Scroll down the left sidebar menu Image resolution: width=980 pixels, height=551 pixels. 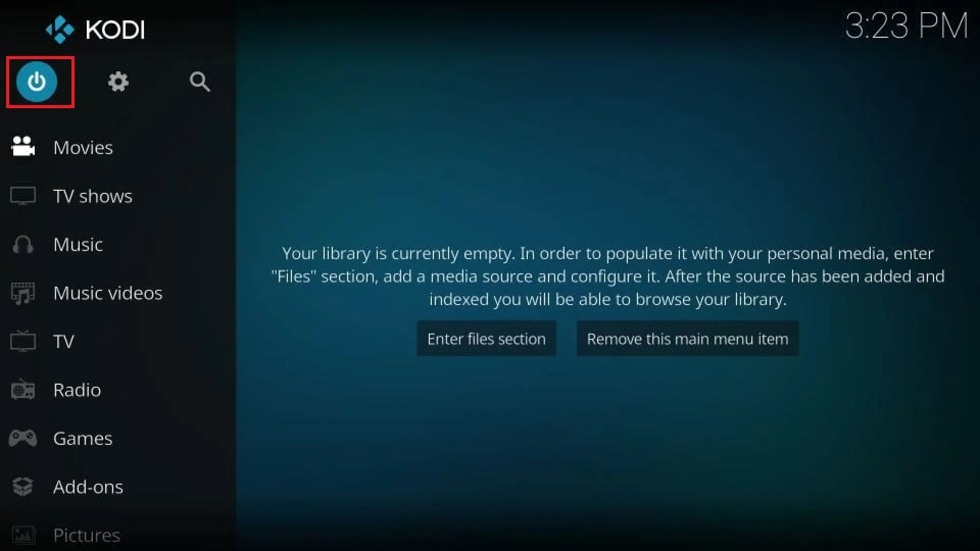[87, 535]
